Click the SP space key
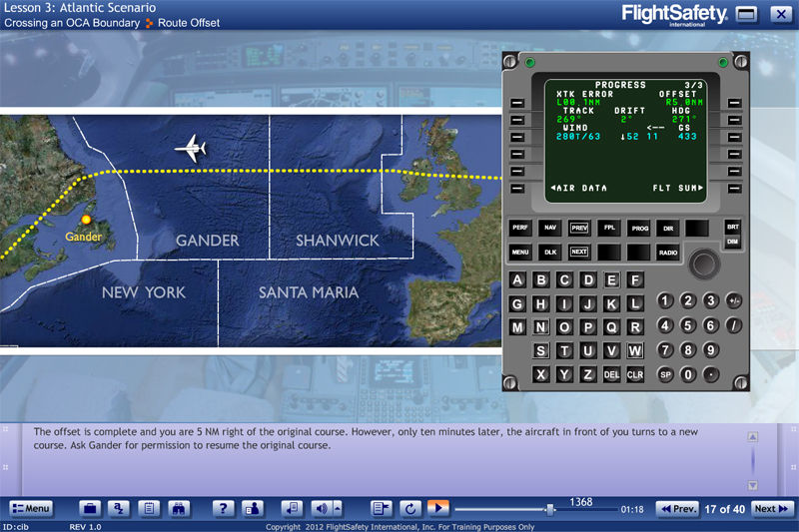The height and width of the screenshot is (532, 799). click(x=665, y=374)
